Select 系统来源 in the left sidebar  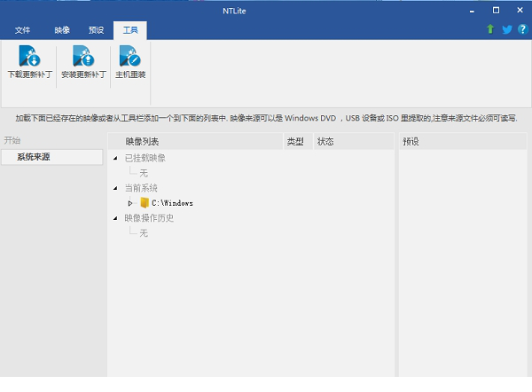(52, 157)
